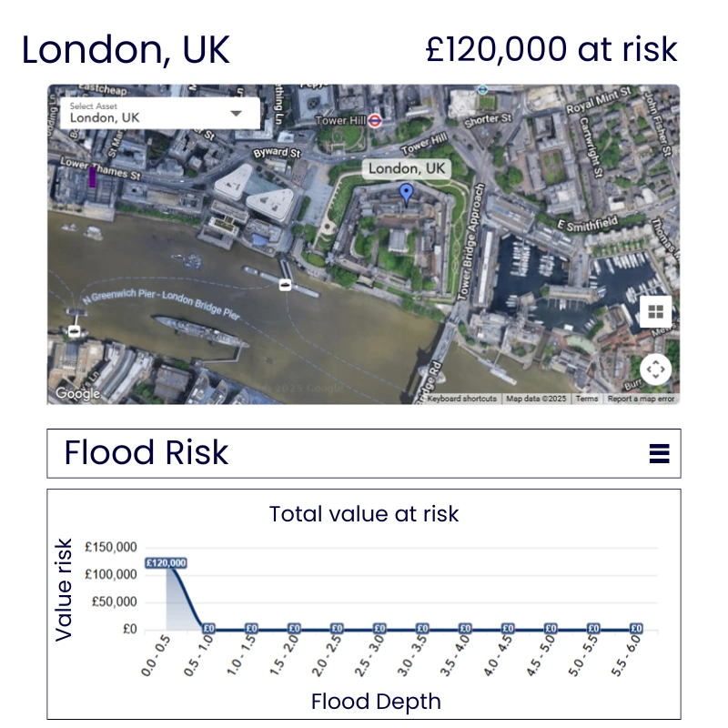This screenshot has height=728, width=728.
Task: Click the map camera pan control icon
Action: pos(655,369)
